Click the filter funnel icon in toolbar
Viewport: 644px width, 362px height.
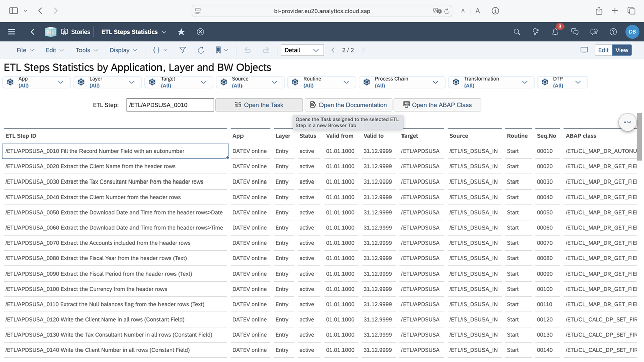click(183, 50)
